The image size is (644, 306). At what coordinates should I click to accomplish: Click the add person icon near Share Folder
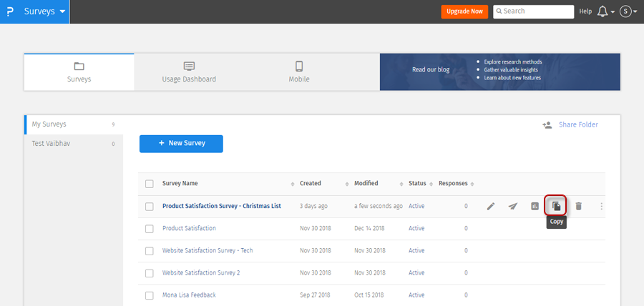coord(547,125)
